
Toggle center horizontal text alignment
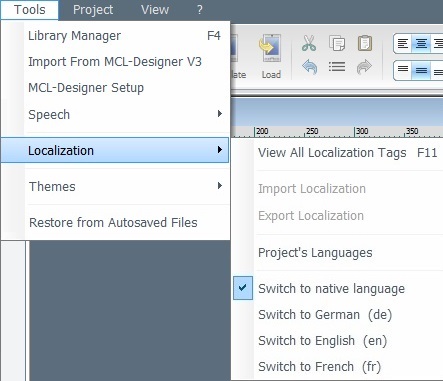click(x=421, y=44)
